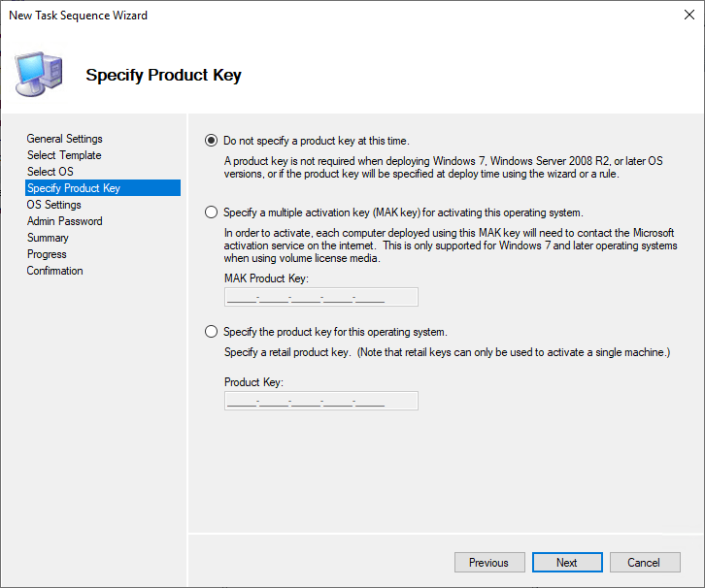
Task: Go to General Settings step
Action: coord(64,139)
